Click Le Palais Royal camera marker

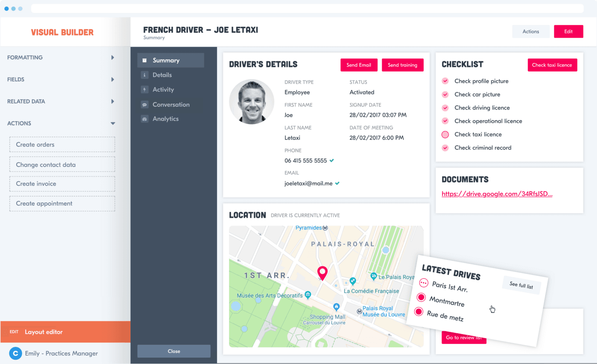point(374,277)
